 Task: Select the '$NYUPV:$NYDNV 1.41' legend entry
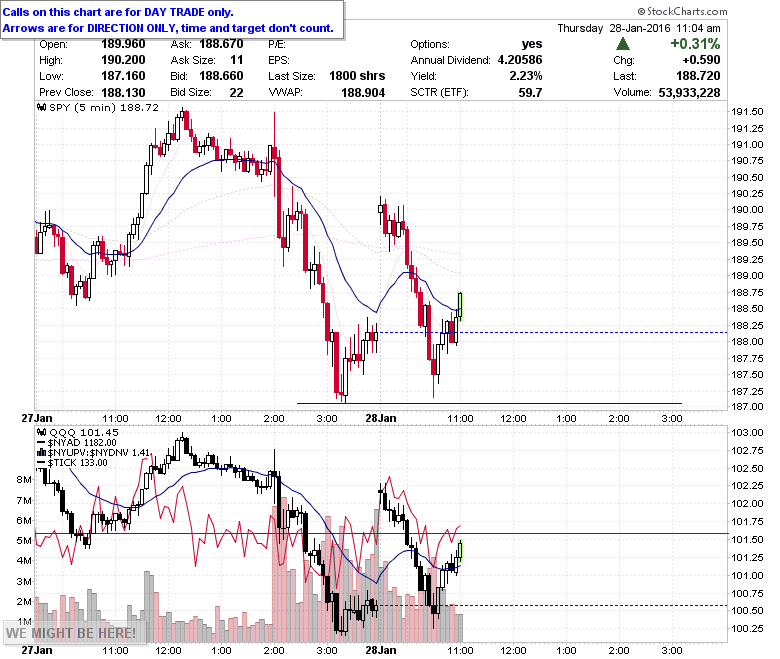coord(98,453)
